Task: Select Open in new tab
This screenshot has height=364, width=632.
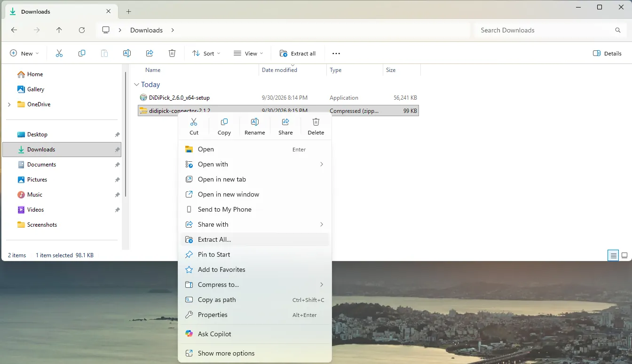Action: (x=254, y=179)
